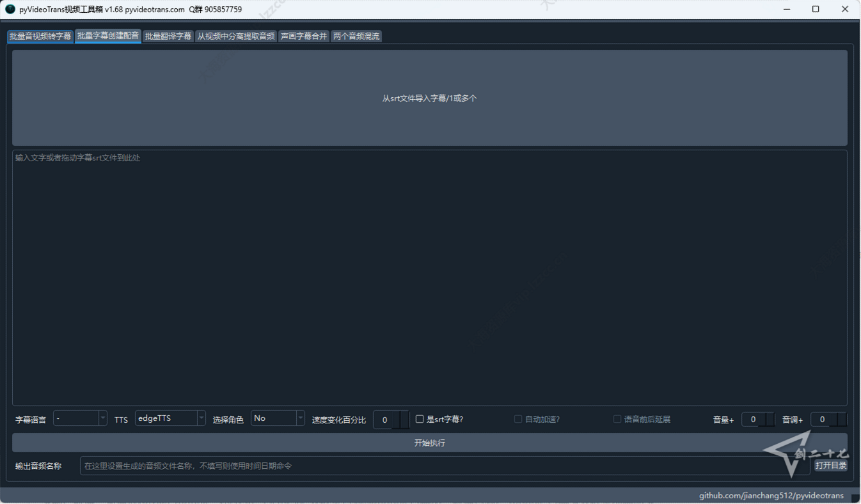
Task: Open 从视频中分离提取音频 tab
Action: (x=236, y=36)
